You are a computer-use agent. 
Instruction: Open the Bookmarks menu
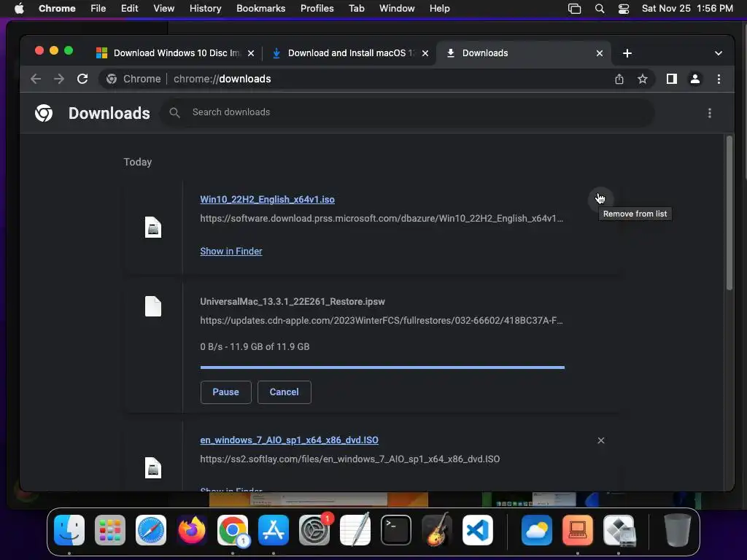pos(260,9)
